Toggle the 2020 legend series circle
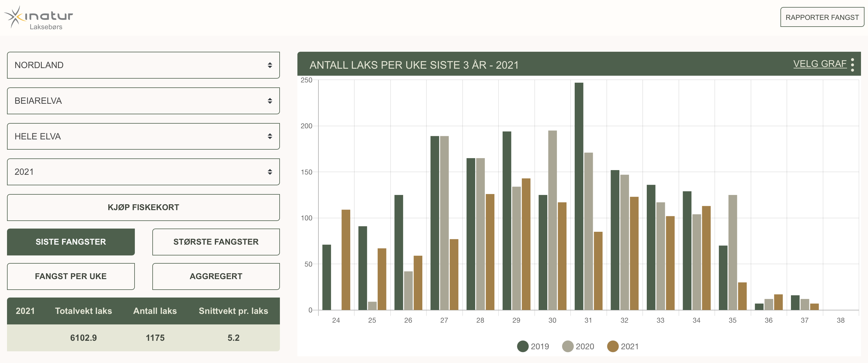This screenshot has width=868, height=363. pos(567,346)
